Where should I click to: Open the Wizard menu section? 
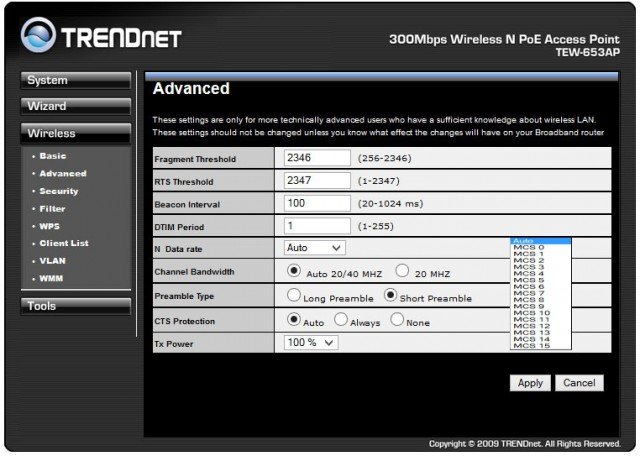(x=77, y=106)
